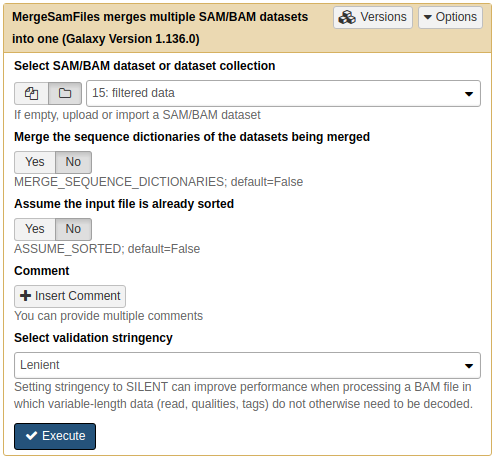Open the Lenient validation stringency dropdown
Image resolution: width=495 pixels, height=461 pixels.
[x=247, y=365]
